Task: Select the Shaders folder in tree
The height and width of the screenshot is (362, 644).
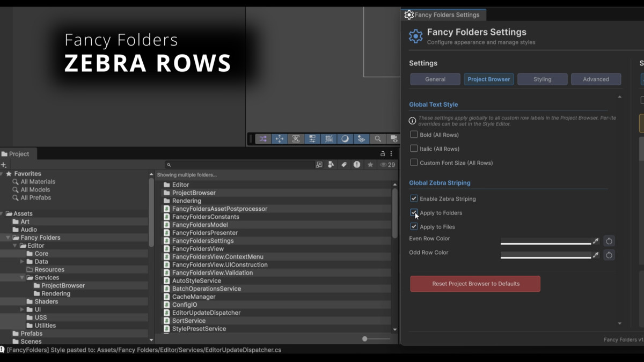Action: click(46, 301)
